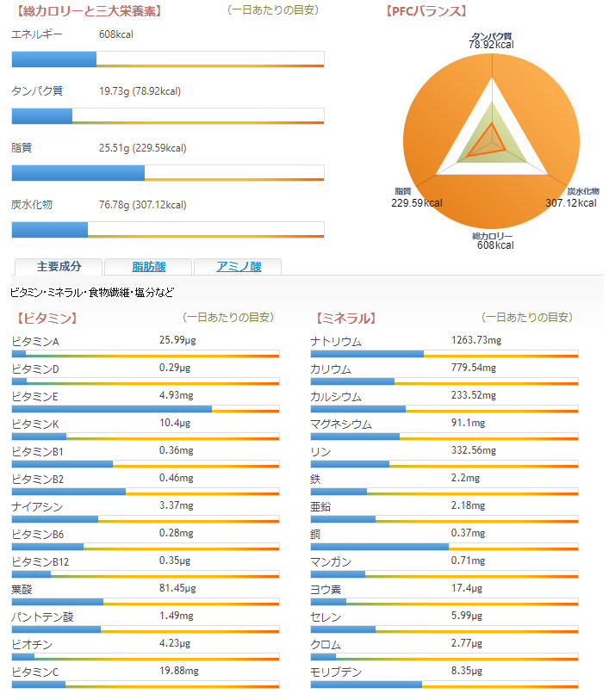Click the タンパク質 progress bar
This screenshot has height=700, width=609.
click(x=168, y=115)
